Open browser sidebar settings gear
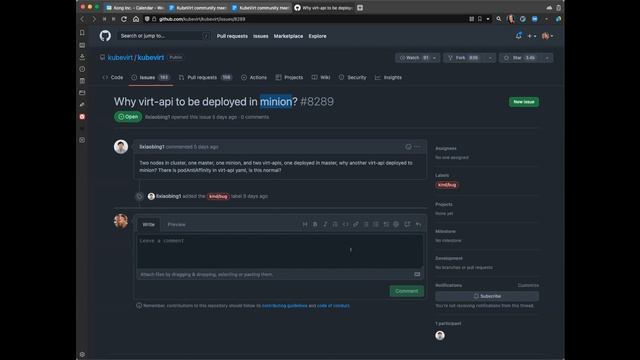The height and width of the screenshot is (360, 640). [x=82, y=354]
